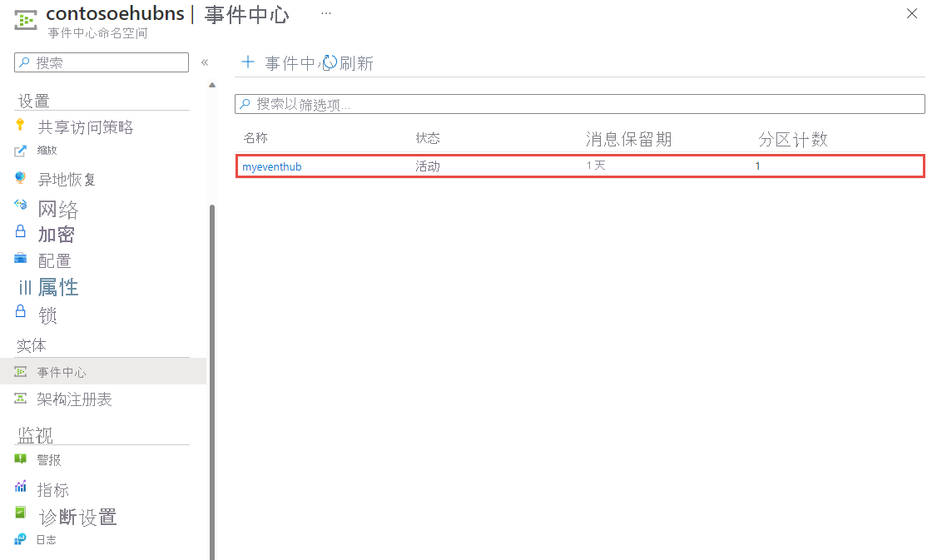Click the lock icon beside 锁

click(21, 311)
